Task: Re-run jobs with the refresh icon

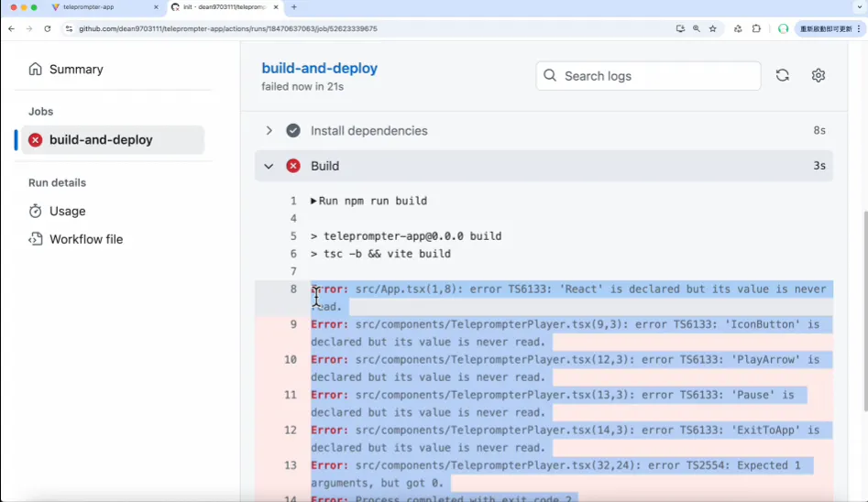Action: tap(782, 75)
